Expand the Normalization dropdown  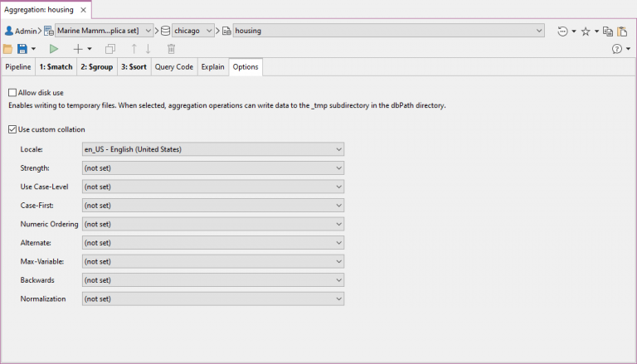pyautogui.click(x=213, y=298)
